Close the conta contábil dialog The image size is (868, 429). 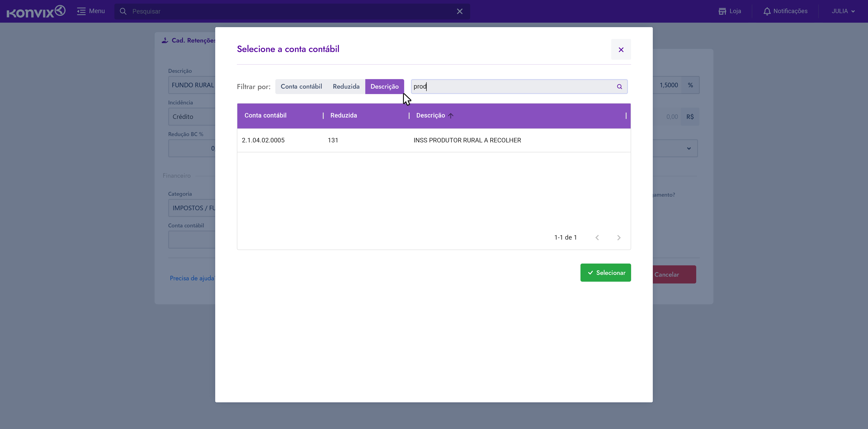pyautogui.click(x=621, y=50)
